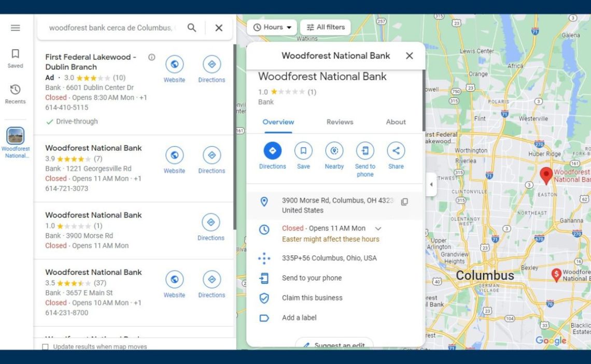591x364 pixels.
Task: Enable Update results when map moves
Action: click(46, 347)
